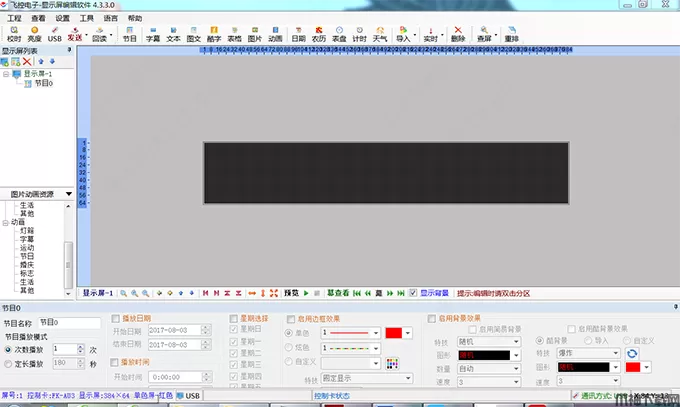Open the 工具 menu
The image size is (680, 407).
(x=87, y=18)
